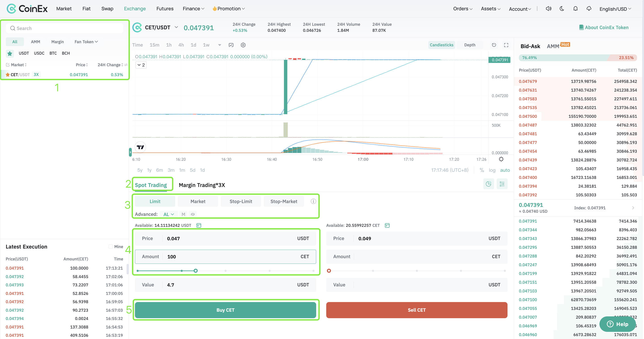Viewport: 644px width, 339px height.
Task: Open the About CoinEx Token link
Action: coord(604,28)
